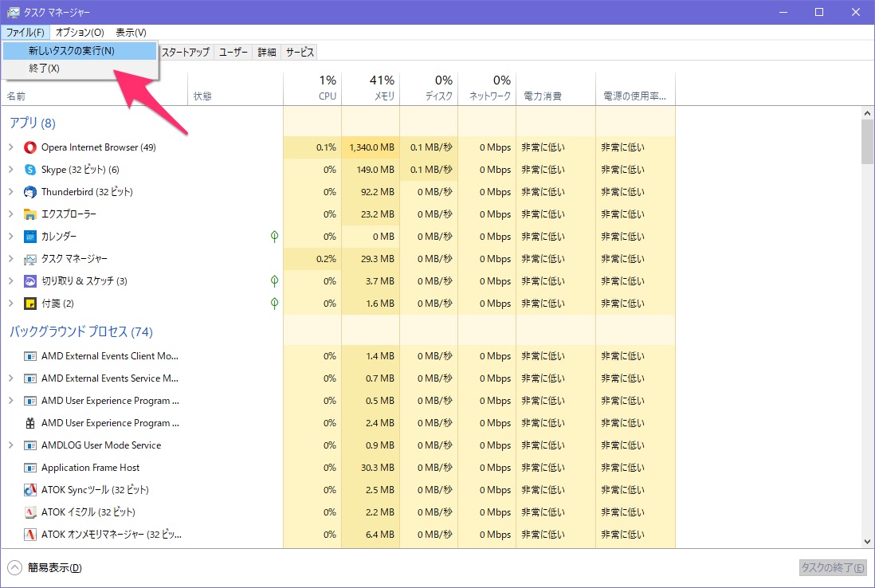Viewport: 875px width, 588px height.
Task: Sort by the CPU column header
Action: pyautogui.click(x=312, y=88)
